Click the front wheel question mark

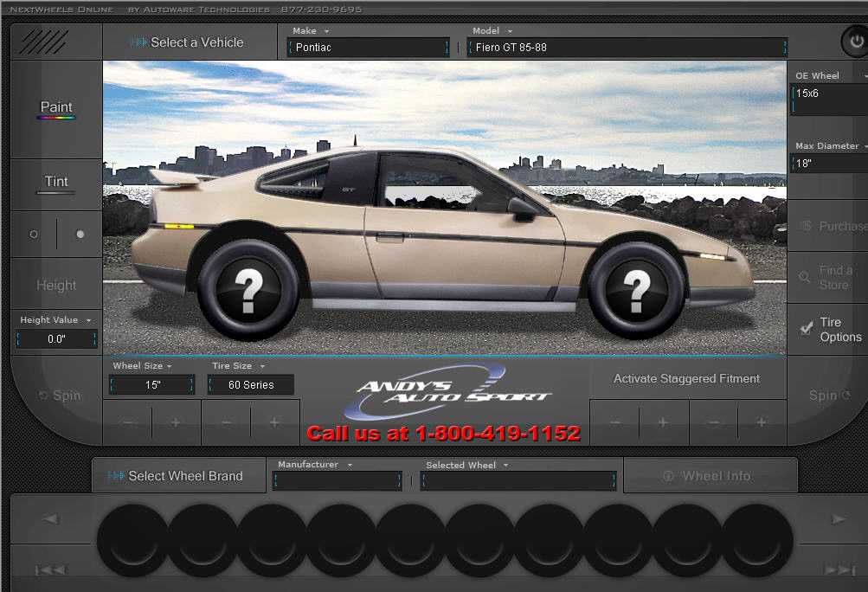click(x=637, y=290)
